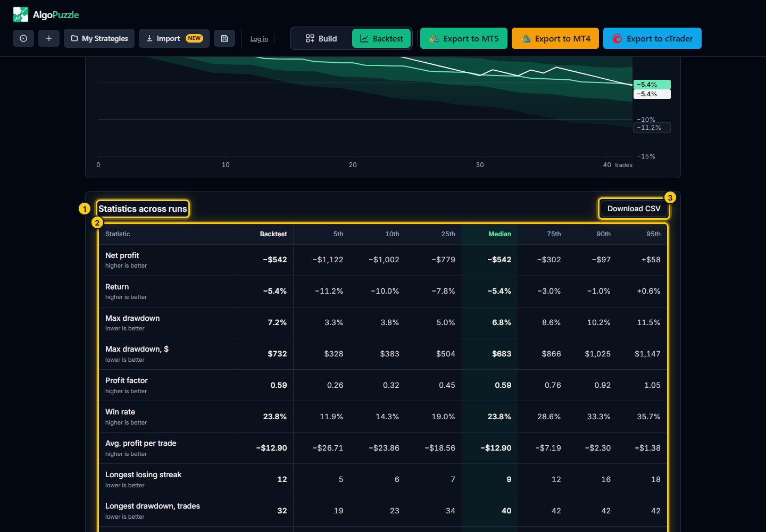Click Export to MT5 button

coord(464,38)
